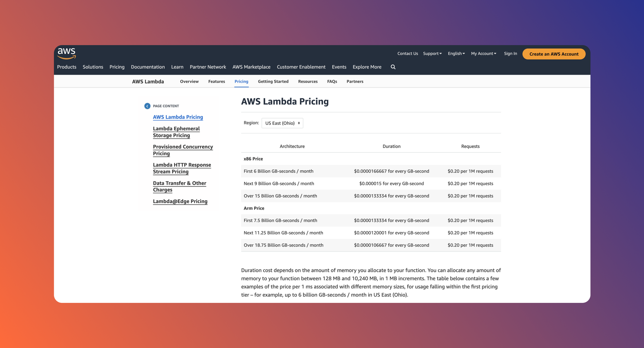Open the English language dropdown
644x348 pixels.
click(456, 53)
